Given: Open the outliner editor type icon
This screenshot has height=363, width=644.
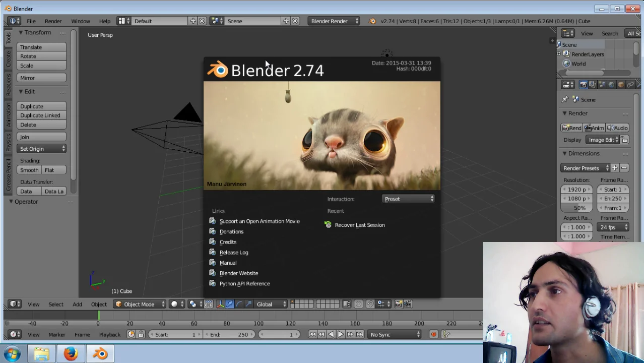Looking at the screenshot, I should click(568, 33).
